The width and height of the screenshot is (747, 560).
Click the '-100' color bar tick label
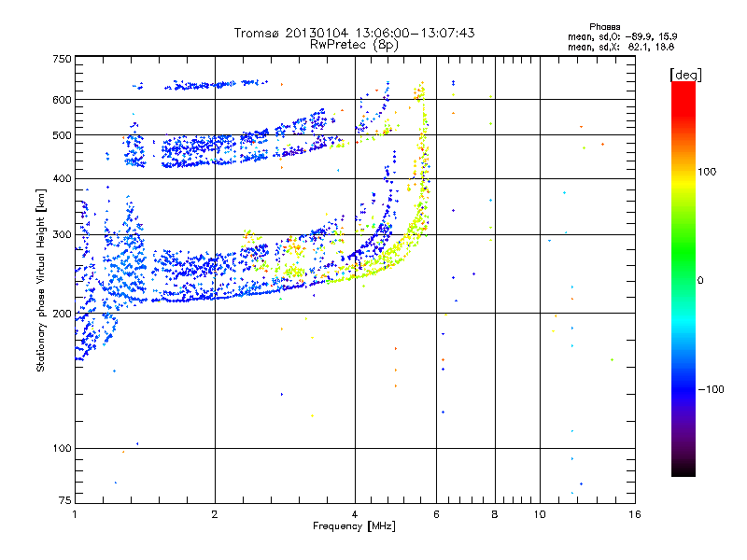pyautogui.click(x=711, y=389)
